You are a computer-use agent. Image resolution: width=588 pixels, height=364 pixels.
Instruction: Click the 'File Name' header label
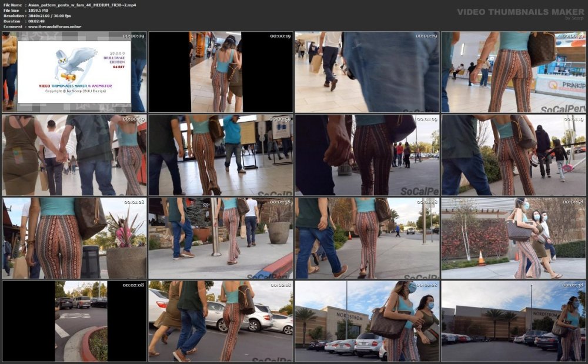(x=12, y=5)
